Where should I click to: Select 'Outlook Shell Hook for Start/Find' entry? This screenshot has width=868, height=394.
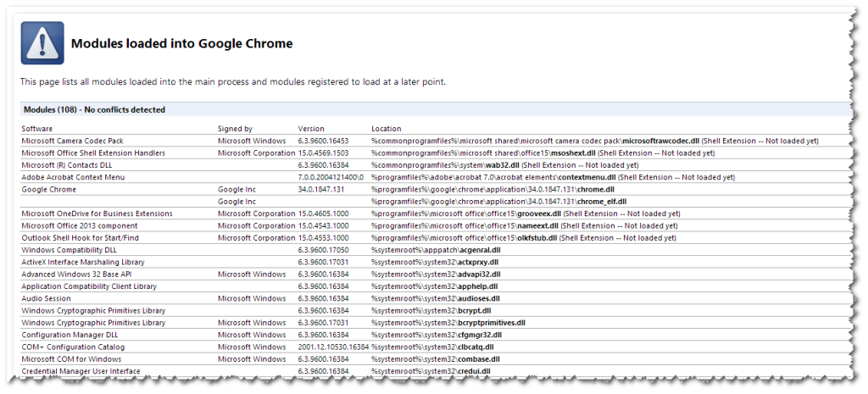[81, 238]
